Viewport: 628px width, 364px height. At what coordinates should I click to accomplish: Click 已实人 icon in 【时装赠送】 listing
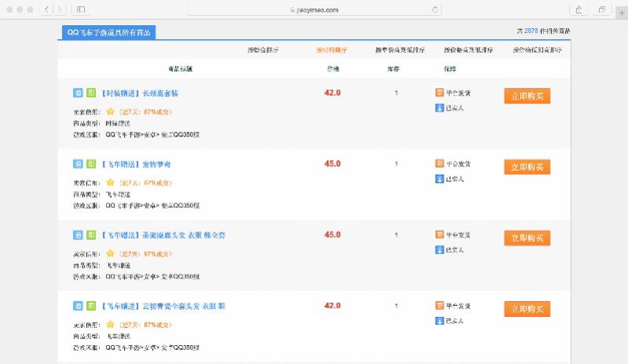tap(440, 107)
